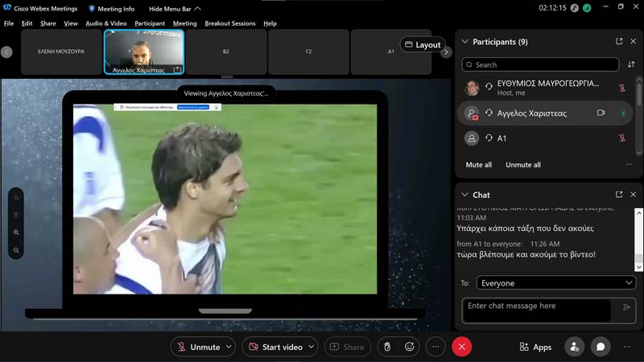Click Viewing Αγγελος Χαριστεας label
The width and height of the screenshot is (644, 362).
coord(226,93)
